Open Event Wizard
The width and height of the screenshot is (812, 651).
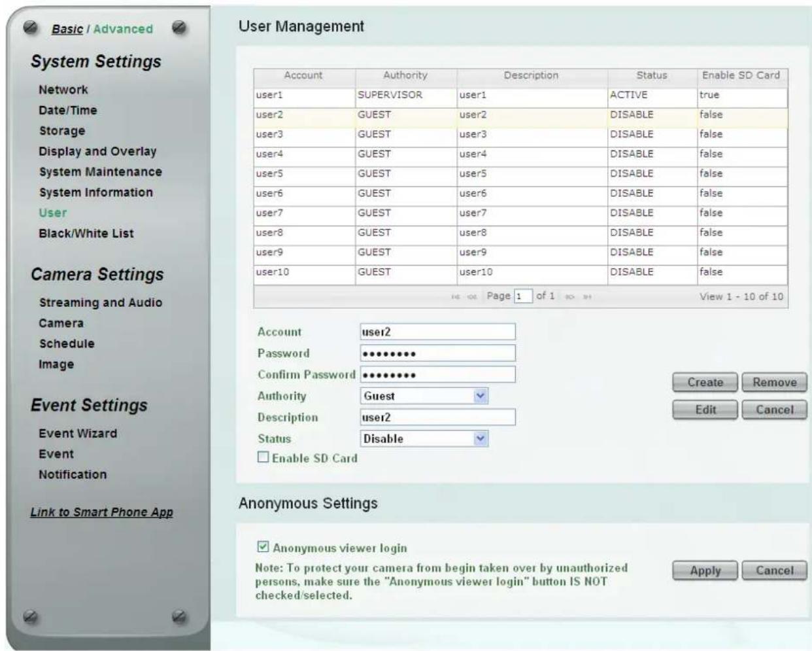77,433
